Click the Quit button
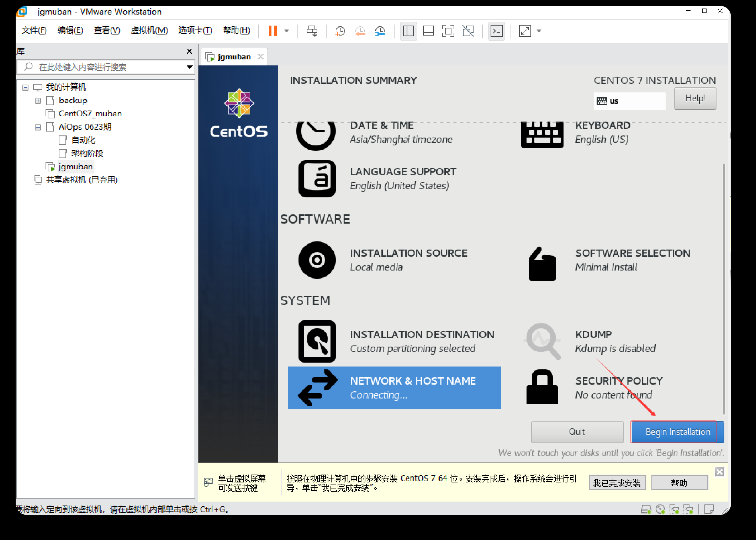 pos(577,432)
